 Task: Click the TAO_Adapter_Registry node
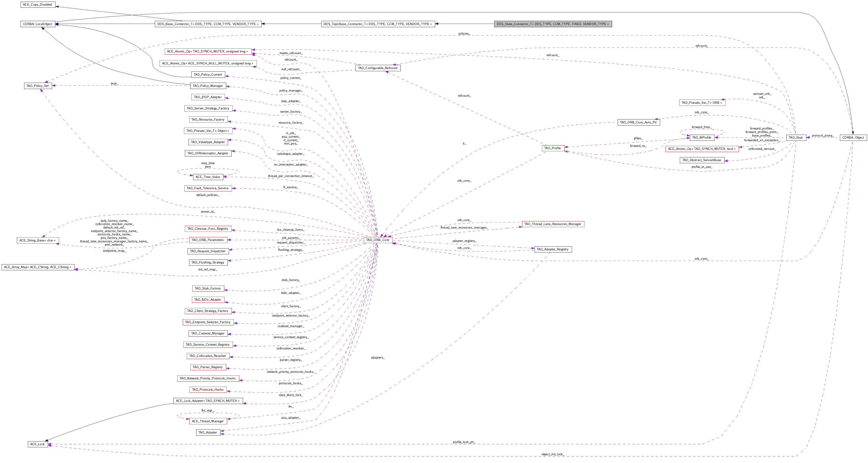pyautogui.click(x=553, y=249)
